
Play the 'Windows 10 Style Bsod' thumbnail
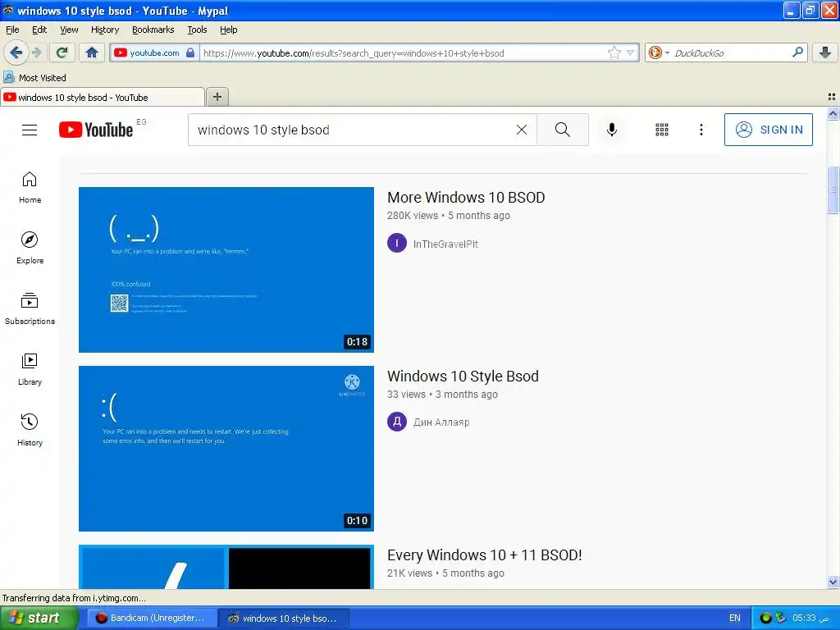226,449
